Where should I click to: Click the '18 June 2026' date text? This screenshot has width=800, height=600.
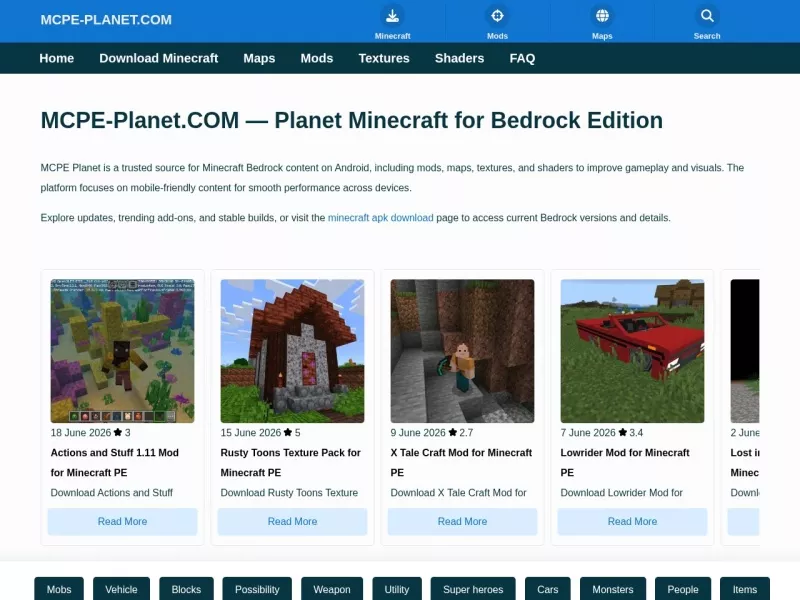(81, 433)
